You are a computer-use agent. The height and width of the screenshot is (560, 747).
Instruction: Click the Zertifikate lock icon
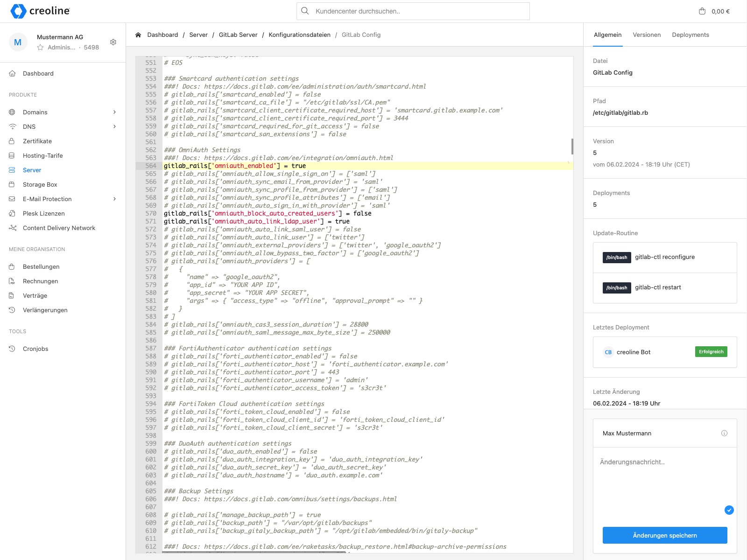(12, 141)
